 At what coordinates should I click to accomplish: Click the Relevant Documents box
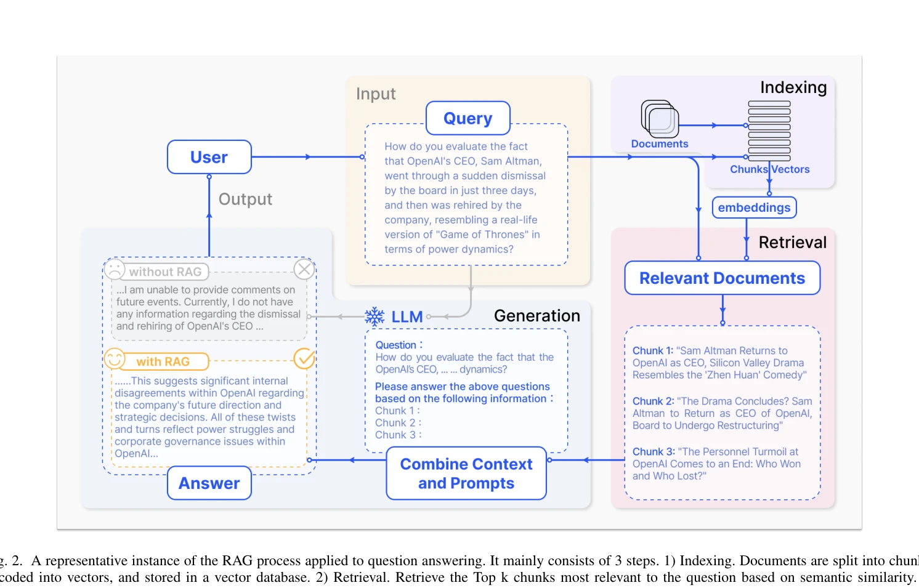point(723,278)
